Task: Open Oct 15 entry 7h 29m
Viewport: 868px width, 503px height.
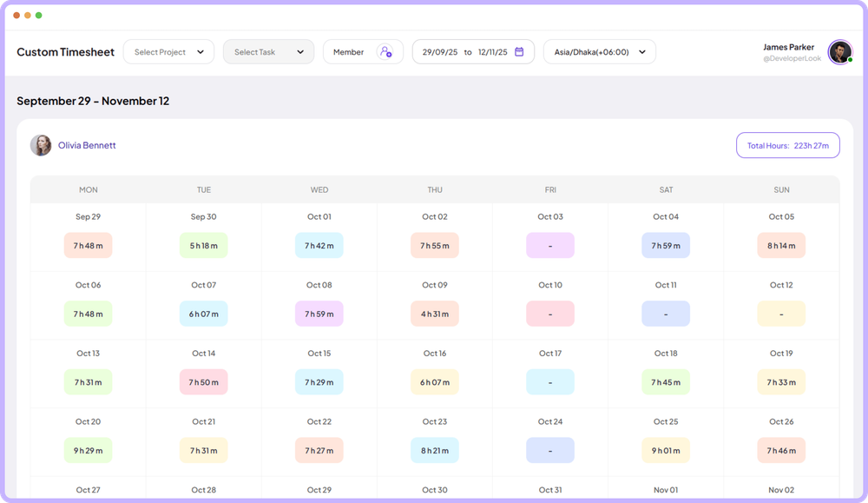Action: tap(319, 382)
